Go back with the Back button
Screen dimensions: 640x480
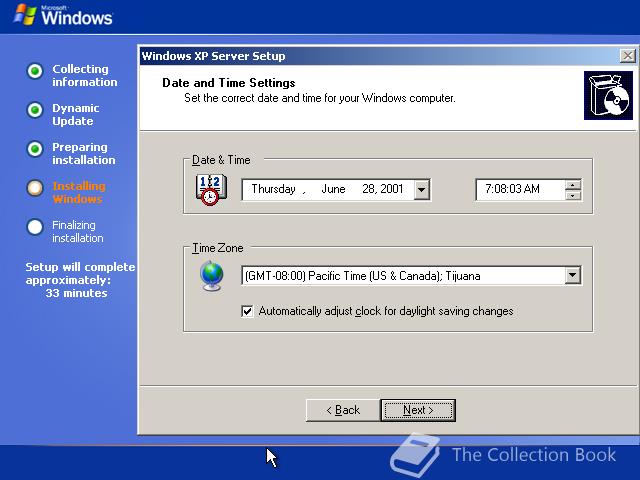pos(343,410)
